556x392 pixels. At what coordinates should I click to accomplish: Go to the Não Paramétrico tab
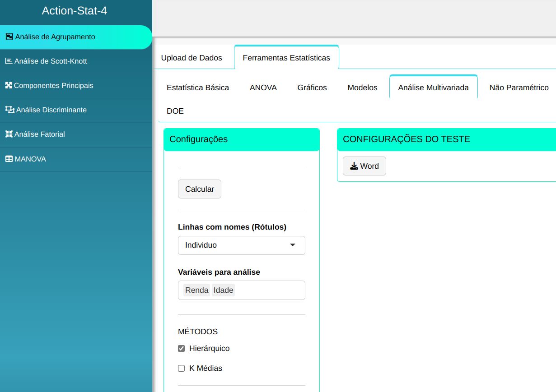[x=519, y=88]
